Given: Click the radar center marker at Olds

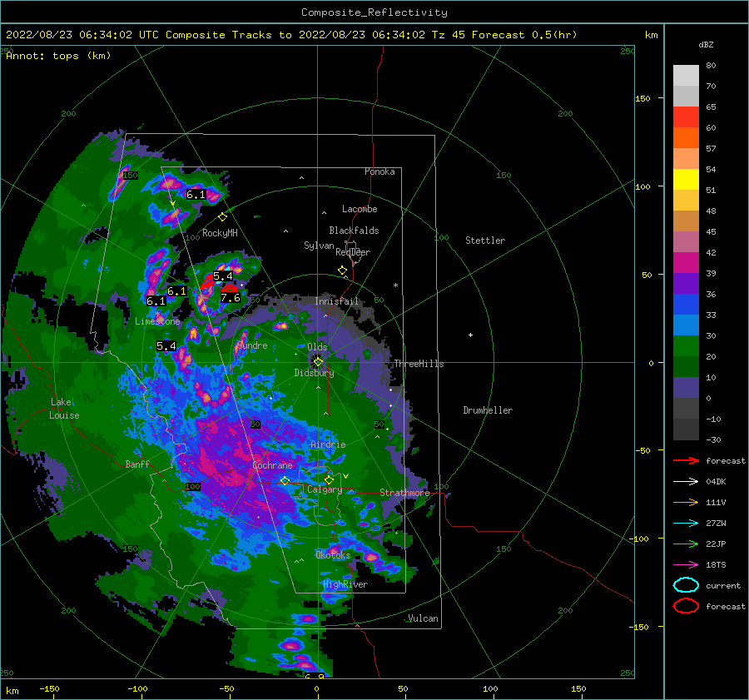Looking at the screenshot, I should tap(318, 362).
